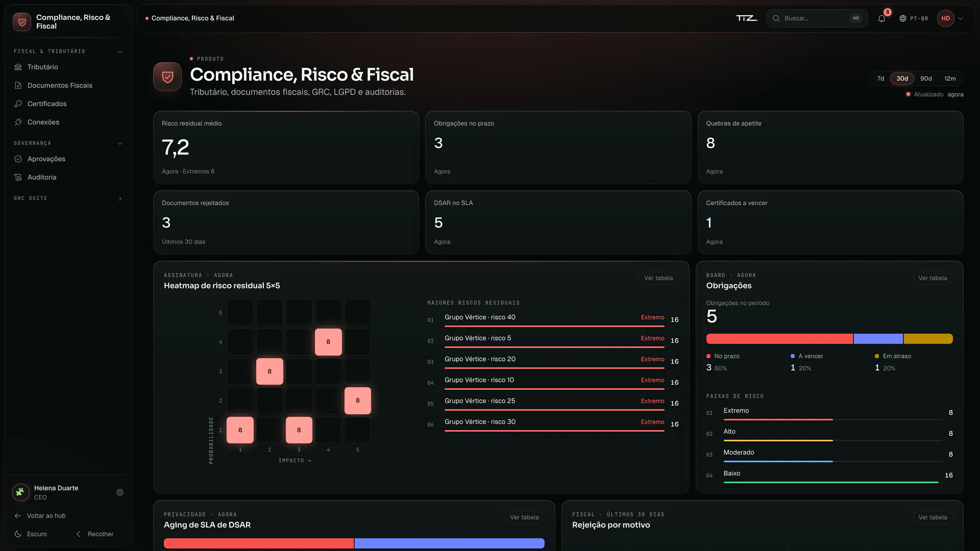The image size is (980, 551).
Task: Click the Extremo risk band row
Action: (x=829, y=413)
